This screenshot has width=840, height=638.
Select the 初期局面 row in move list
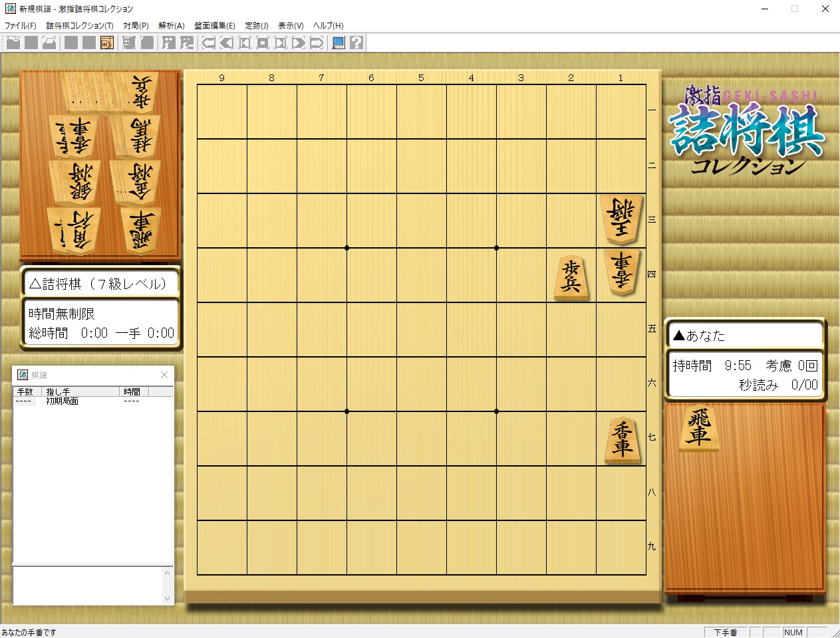point(63,401)
